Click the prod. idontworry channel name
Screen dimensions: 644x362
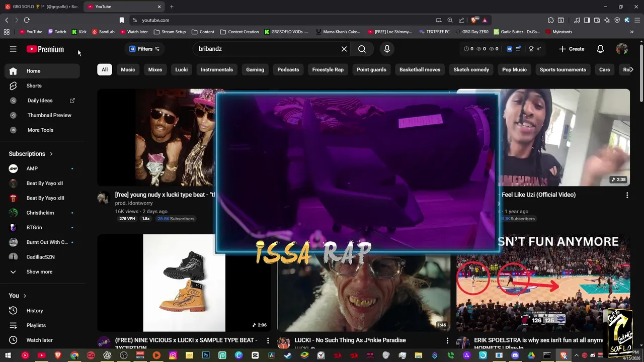coord(134,203)
